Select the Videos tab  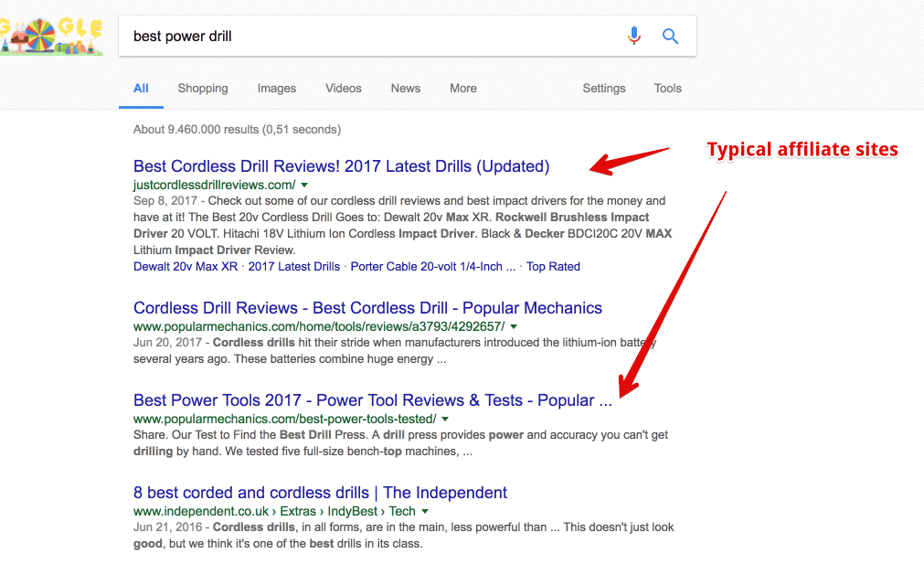pos(344,89)
